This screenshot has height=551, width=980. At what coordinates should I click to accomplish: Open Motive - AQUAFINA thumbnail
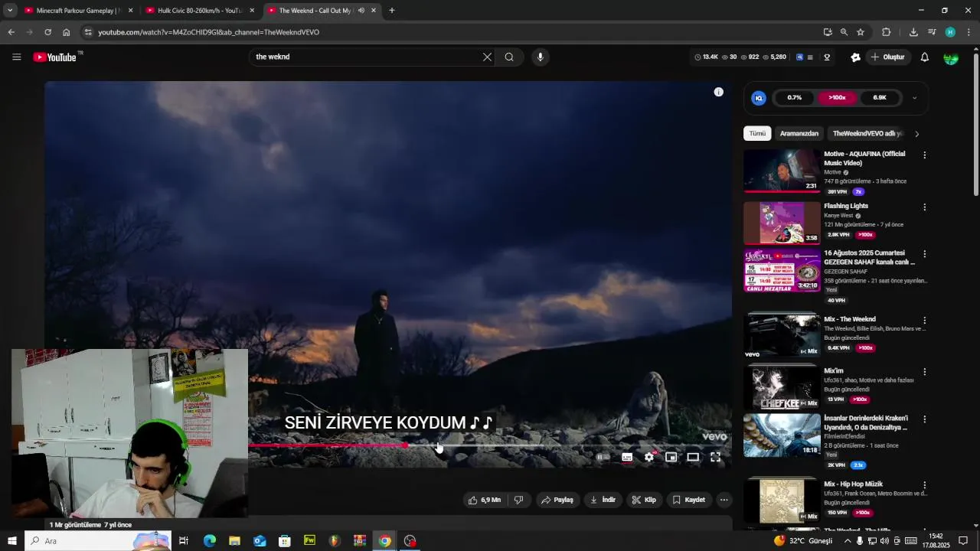(x=782, y=171)
